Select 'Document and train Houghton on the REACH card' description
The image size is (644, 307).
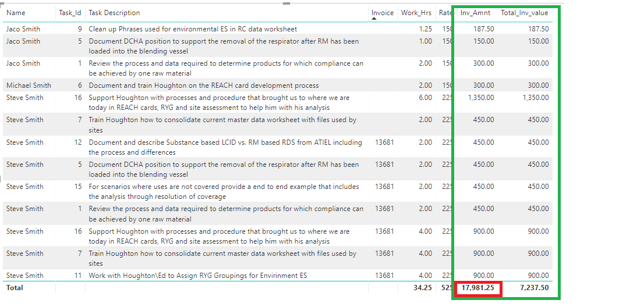pos(204,85)
